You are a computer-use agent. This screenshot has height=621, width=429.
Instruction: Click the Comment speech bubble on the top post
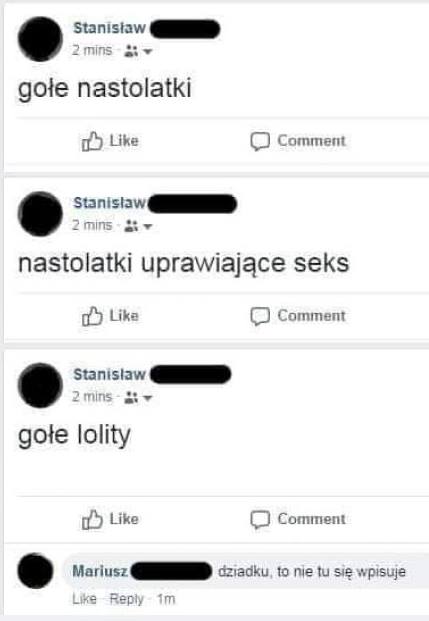pyautogui.click(x=260, y=141)
